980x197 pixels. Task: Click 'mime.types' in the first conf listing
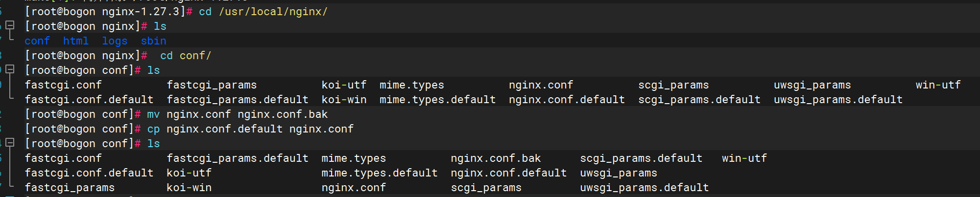[x=411, y=85]
